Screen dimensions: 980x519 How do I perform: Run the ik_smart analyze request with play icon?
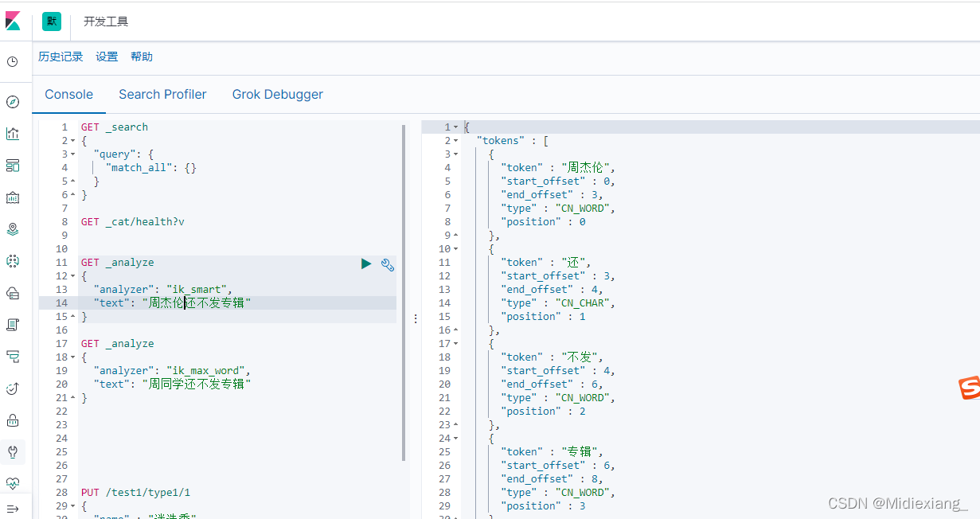(366, 263)
